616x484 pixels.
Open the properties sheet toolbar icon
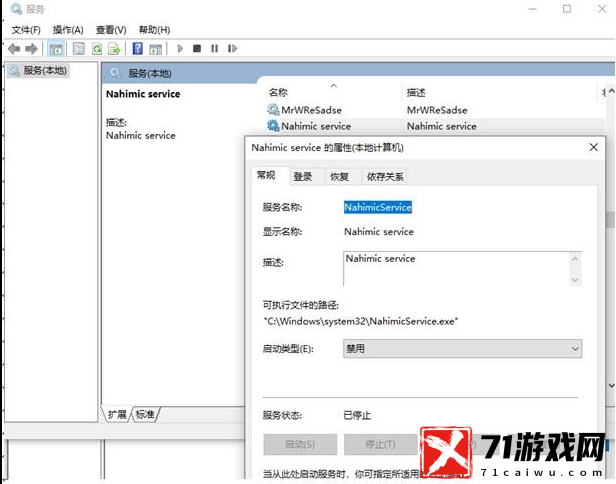click(x=79, y=49)
